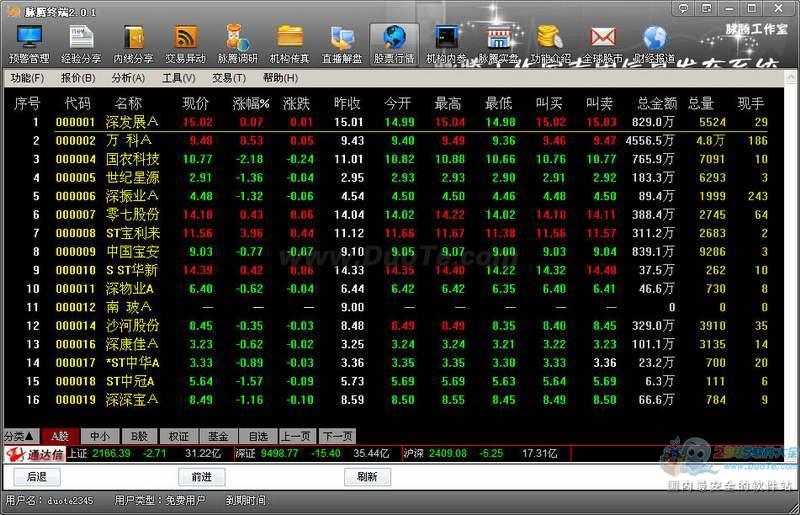Click the 通达信 logo in status strip
Viewport: 800px width, 515px height.
[x=35, y=454]
